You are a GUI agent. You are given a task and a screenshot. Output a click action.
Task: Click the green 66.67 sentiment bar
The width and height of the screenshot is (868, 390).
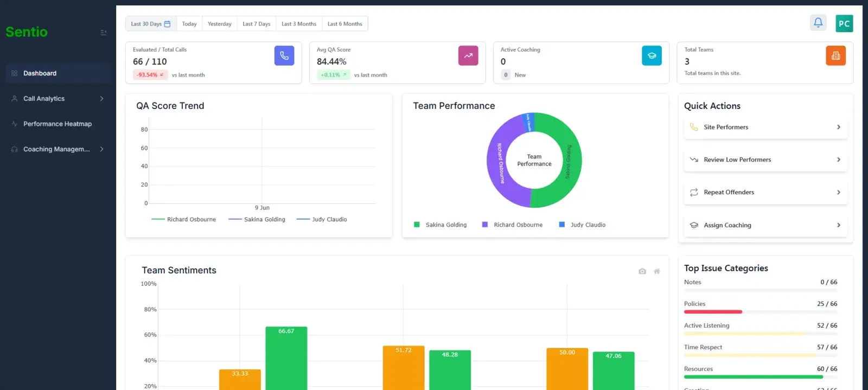[286, 358]
